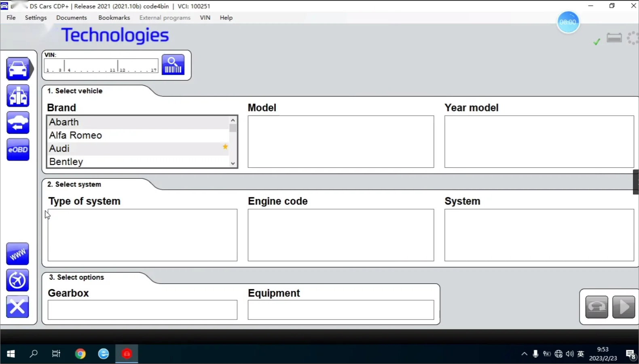This screenshot has height=364, width=639.
Task: Toggle the gold favorite star on Audi
Action: coord(225,147)
